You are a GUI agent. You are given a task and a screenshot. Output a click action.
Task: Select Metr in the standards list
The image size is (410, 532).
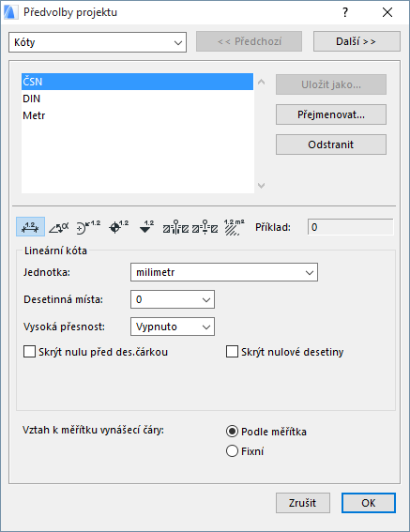[x=137, y=115]
